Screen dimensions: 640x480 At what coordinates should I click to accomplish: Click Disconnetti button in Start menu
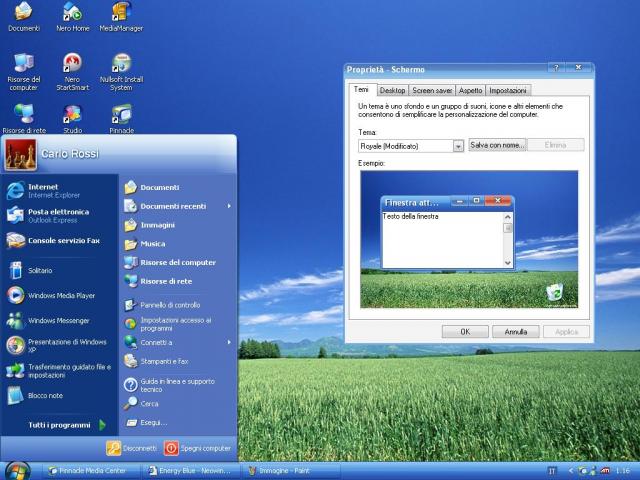(131, 448)
